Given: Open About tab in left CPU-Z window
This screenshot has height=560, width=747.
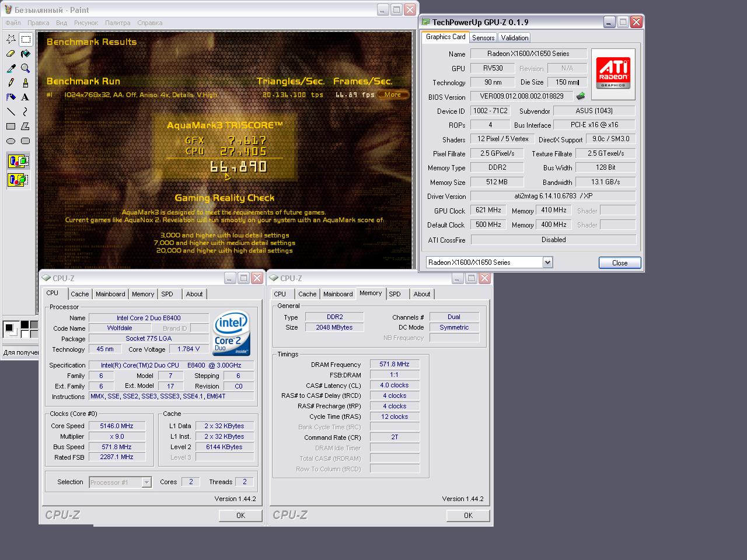Looking at the screenshot, I should click(x=194, y=294).
